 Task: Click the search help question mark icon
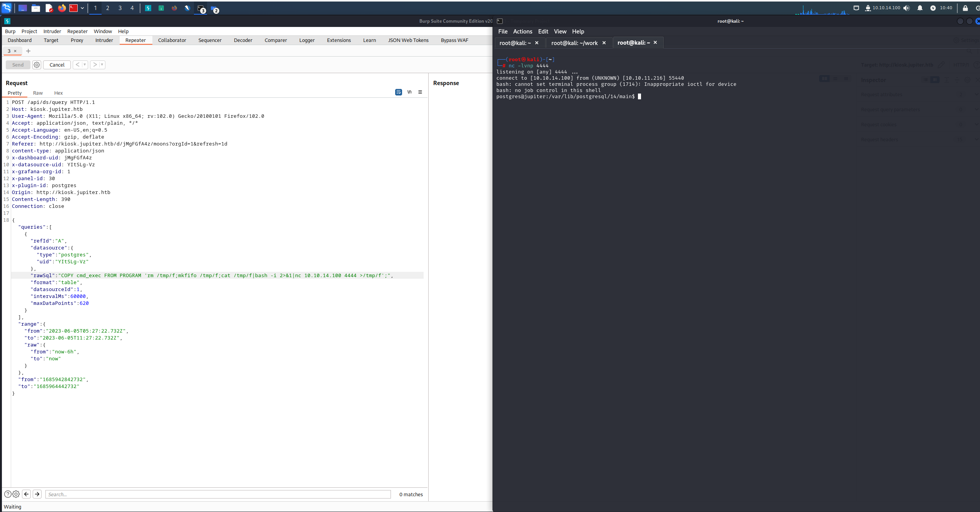(x=8, y=494)
